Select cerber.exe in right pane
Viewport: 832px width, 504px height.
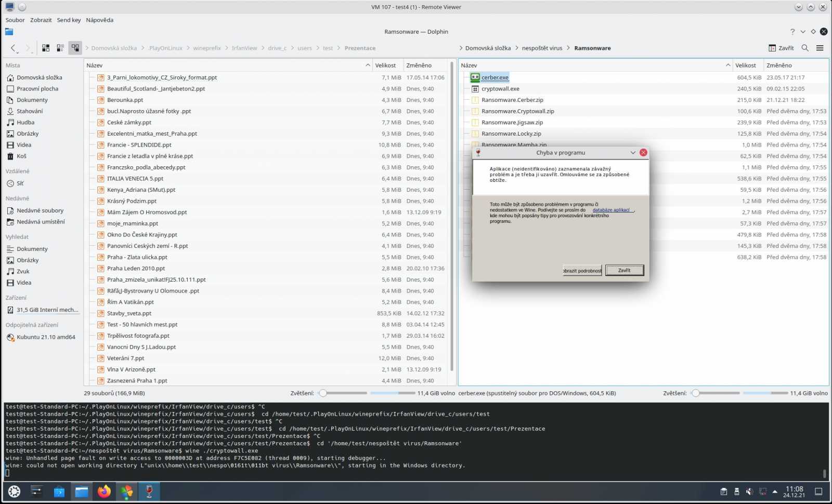(495, 77)
